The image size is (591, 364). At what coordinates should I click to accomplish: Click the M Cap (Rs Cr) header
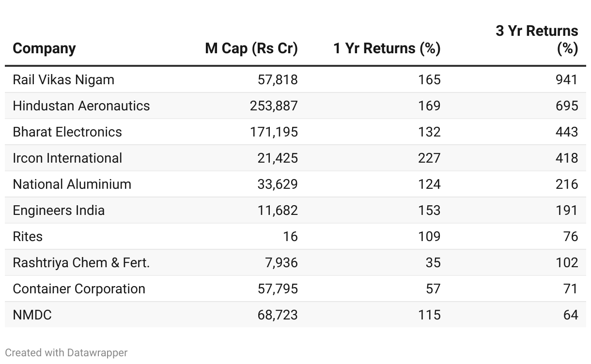pos(251,48)
